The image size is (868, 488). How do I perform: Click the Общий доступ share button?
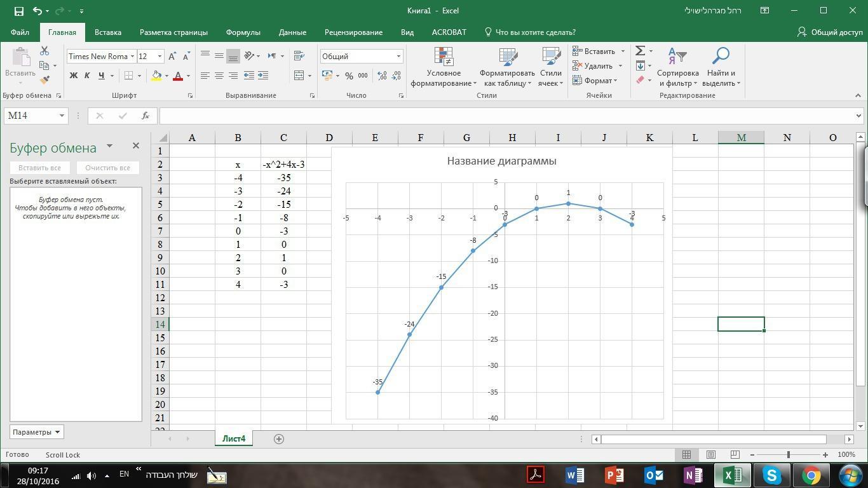pyautogui.click(x=830, y=32)
